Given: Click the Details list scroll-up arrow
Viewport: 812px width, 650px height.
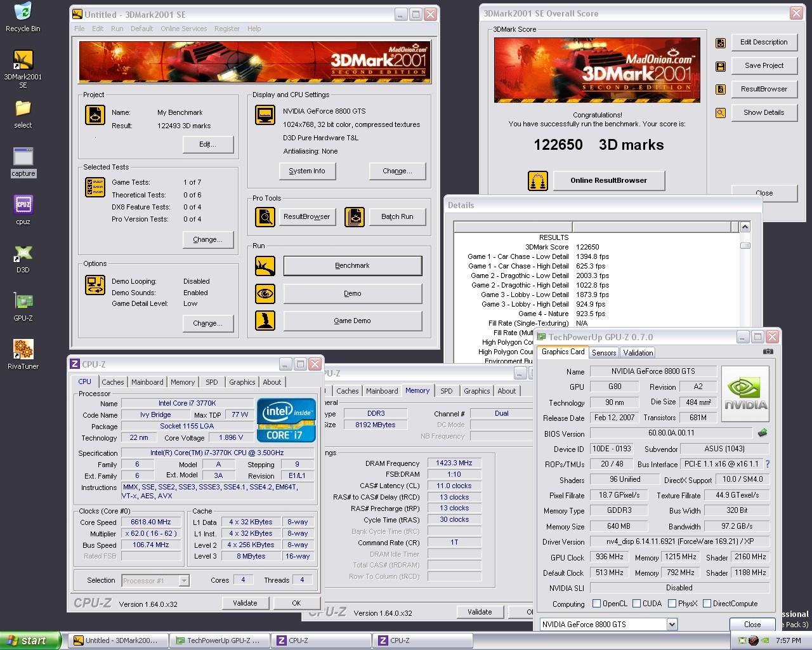Looking at the screenshot, I should click(x=745, y=227).
